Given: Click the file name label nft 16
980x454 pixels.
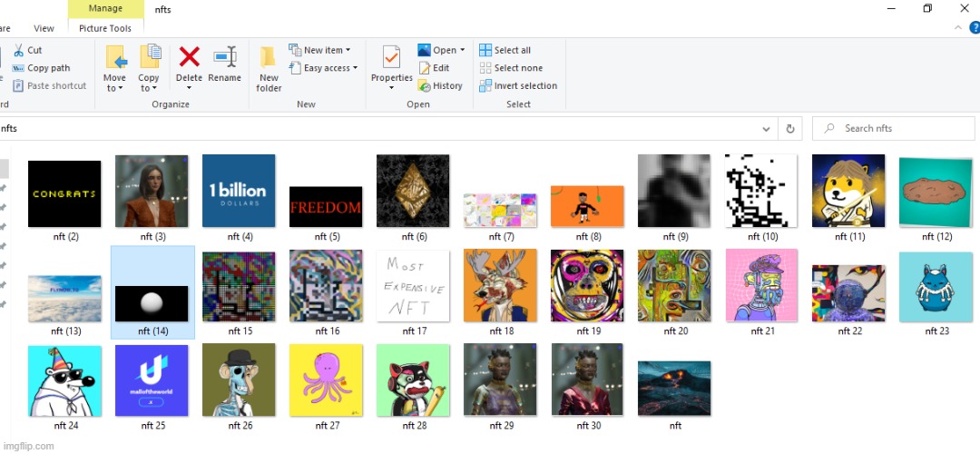Looking at the screenshot, I should point(327,331).
